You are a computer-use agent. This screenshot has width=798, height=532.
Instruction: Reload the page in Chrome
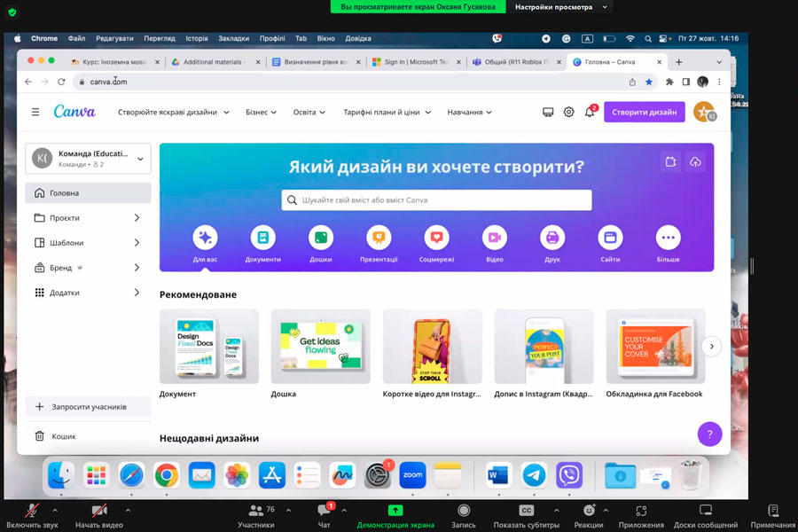pos(61,82)
